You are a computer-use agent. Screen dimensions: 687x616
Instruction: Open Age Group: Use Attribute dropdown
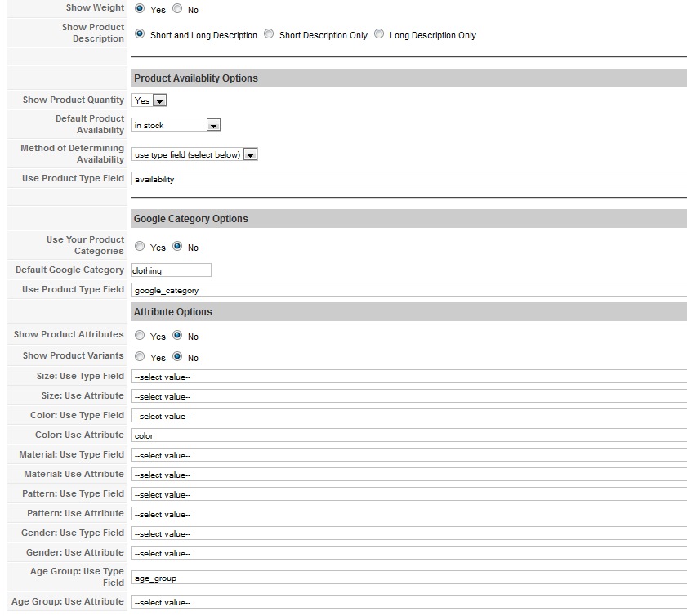[408, 602]
